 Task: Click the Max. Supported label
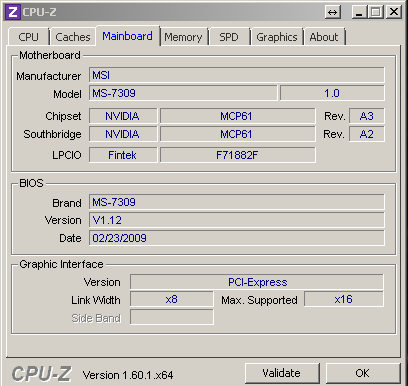[259, 300]
